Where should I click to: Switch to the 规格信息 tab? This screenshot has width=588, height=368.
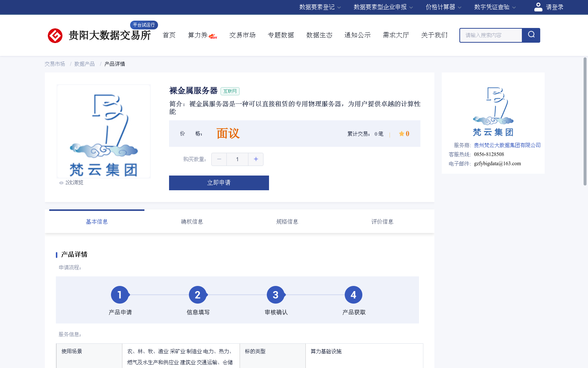(x=287, y=222)
